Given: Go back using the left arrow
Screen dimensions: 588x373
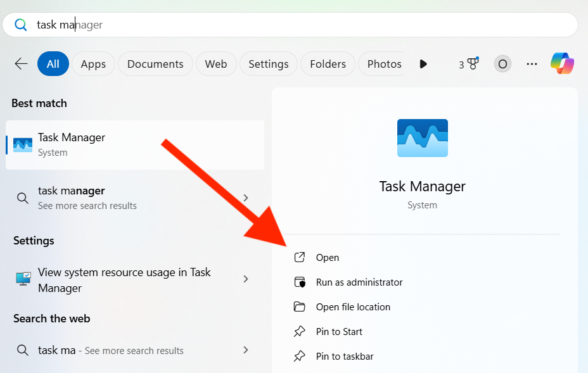Looking at the screenshot, I should [x=21, y=64].
